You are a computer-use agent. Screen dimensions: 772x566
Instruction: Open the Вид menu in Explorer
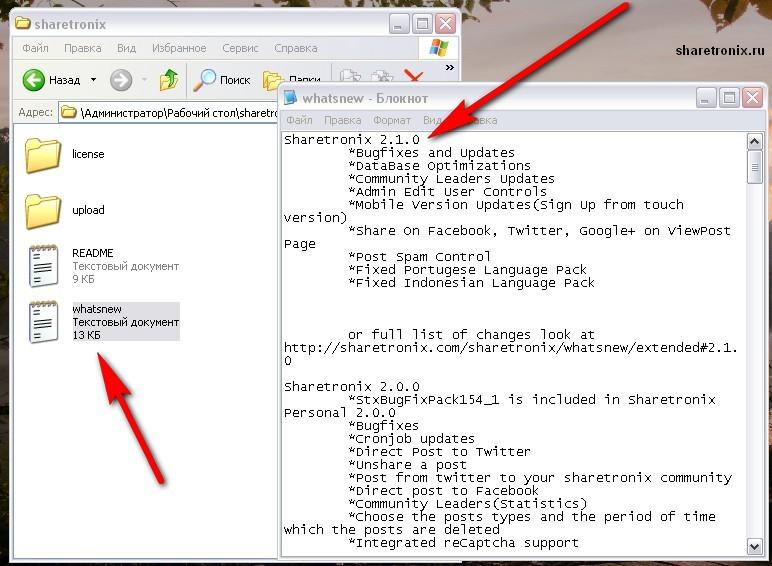(x=127, y=48)
